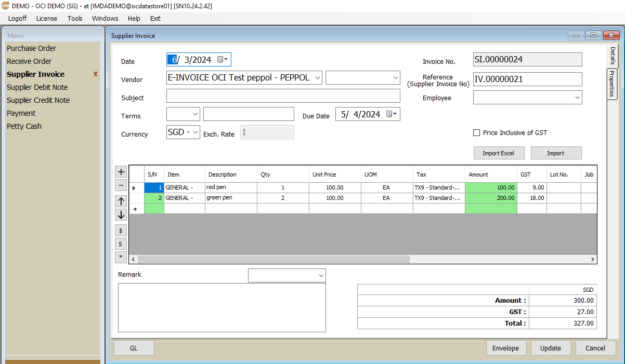Screen dimensions: 625x364
Task: Close Supplier Invoice via orange X
Action: tap(95, 74)
